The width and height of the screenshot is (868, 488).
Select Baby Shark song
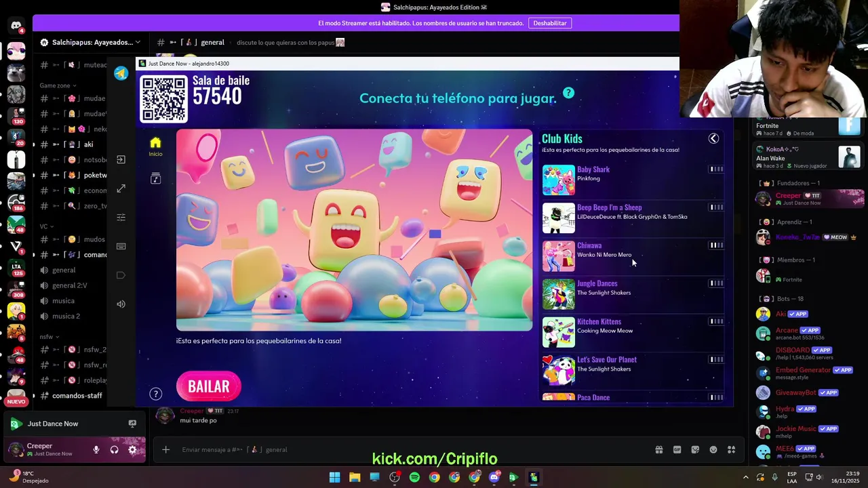[633, 179]
